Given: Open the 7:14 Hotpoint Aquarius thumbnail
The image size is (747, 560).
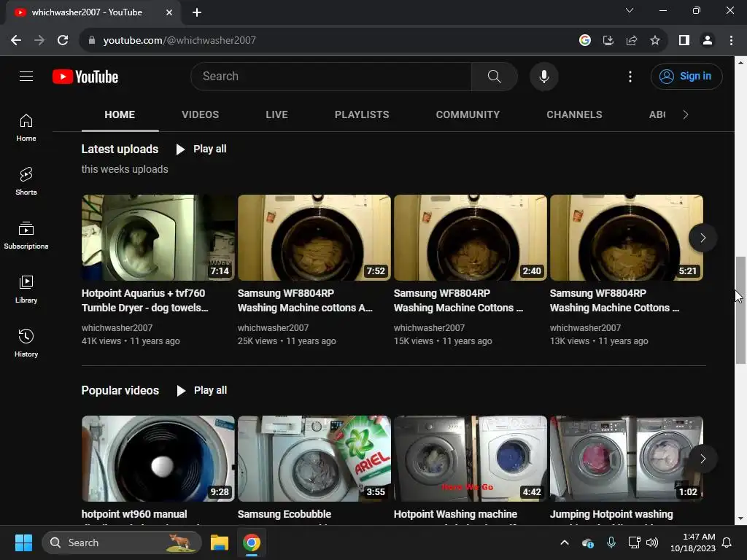Looking at the screenshot, I should 158,238.
